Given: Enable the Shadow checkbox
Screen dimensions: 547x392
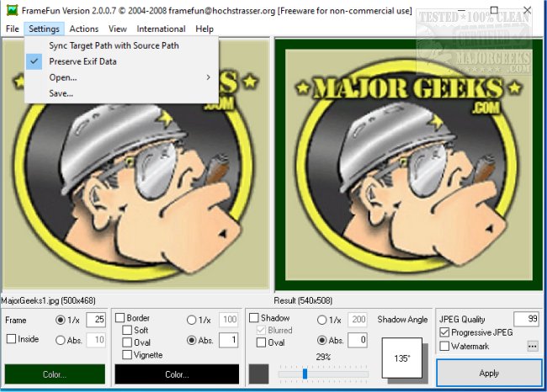Looking at the screenshot, I should [254, 318].
